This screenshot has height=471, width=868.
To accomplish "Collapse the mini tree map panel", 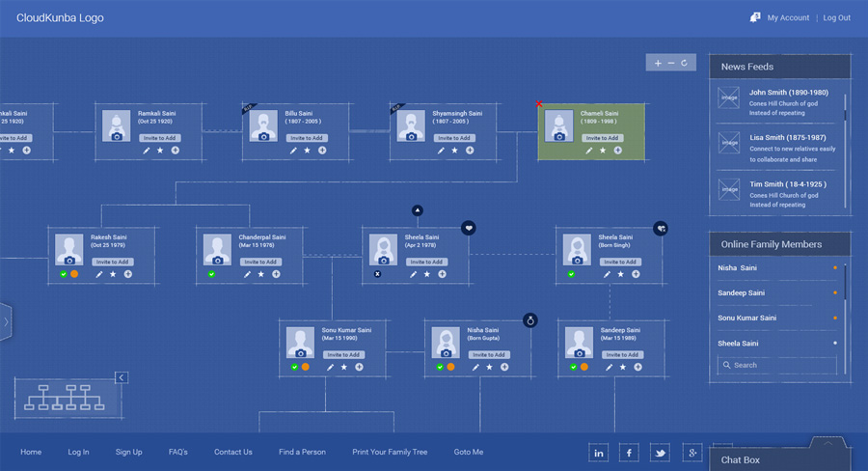I will tap(122, 377).
